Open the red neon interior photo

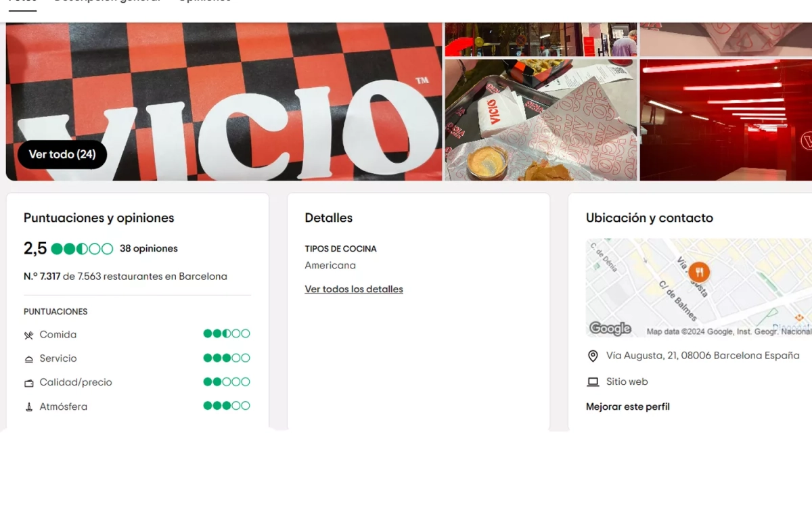pyautogui.click(x=726, y=120)
